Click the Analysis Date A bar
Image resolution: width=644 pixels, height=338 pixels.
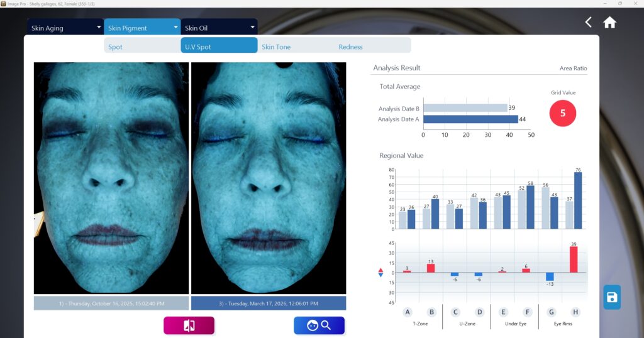point(470,119)
